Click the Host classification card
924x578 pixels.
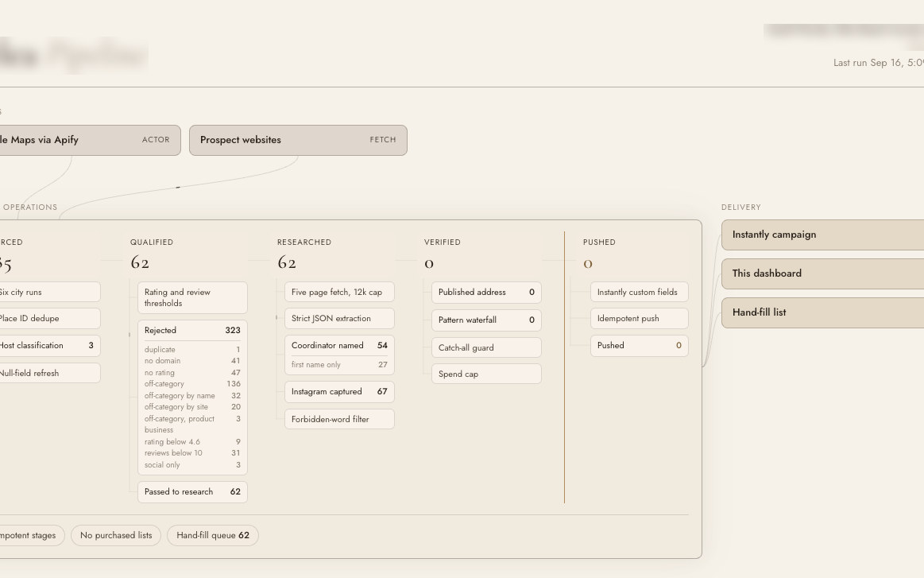coord(50,346)
